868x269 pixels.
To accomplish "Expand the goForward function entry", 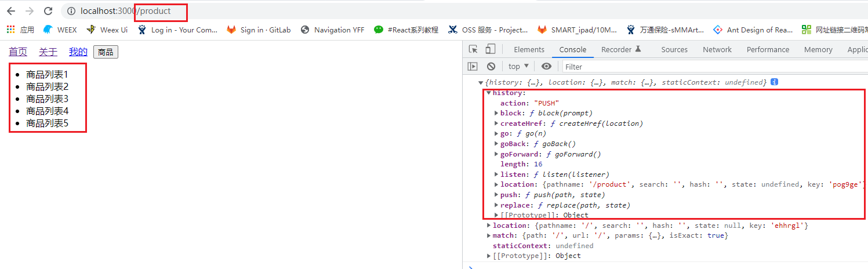I will point(496,154).
